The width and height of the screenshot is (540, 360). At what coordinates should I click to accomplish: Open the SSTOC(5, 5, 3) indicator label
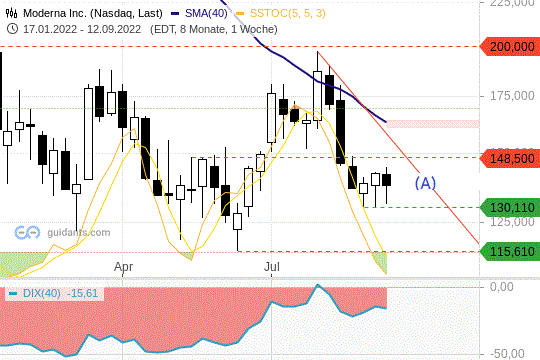tap(288, 13)
